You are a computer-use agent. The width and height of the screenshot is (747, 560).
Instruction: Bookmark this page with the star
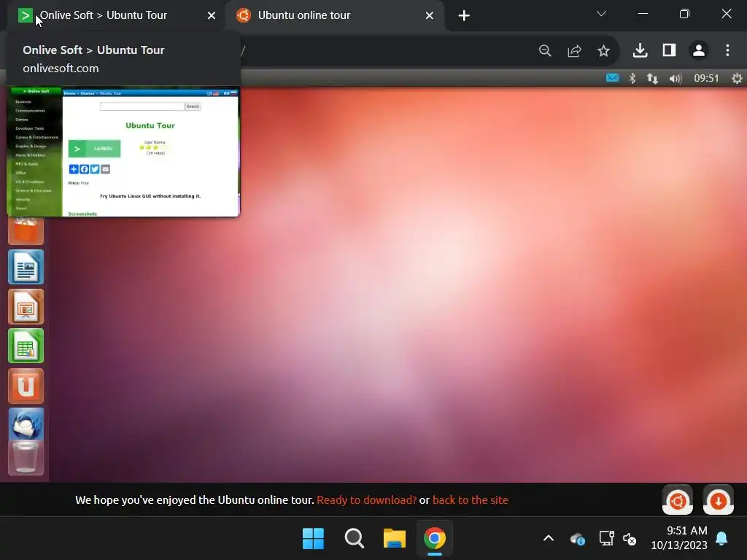click(x=603, y=50)
